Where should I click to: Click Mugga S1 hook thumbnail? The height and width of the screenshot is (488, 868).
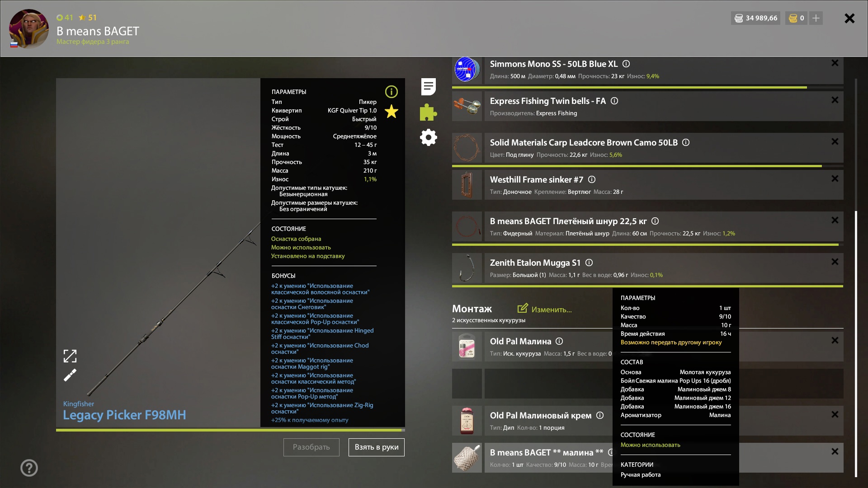coord(467,268)
